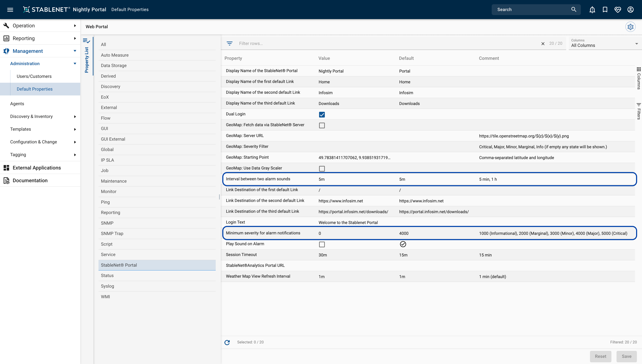Image resolution: width=642 pixels, height=364 pixels.
Task: Select the SNMP Trap category
Action: [157, 234]
